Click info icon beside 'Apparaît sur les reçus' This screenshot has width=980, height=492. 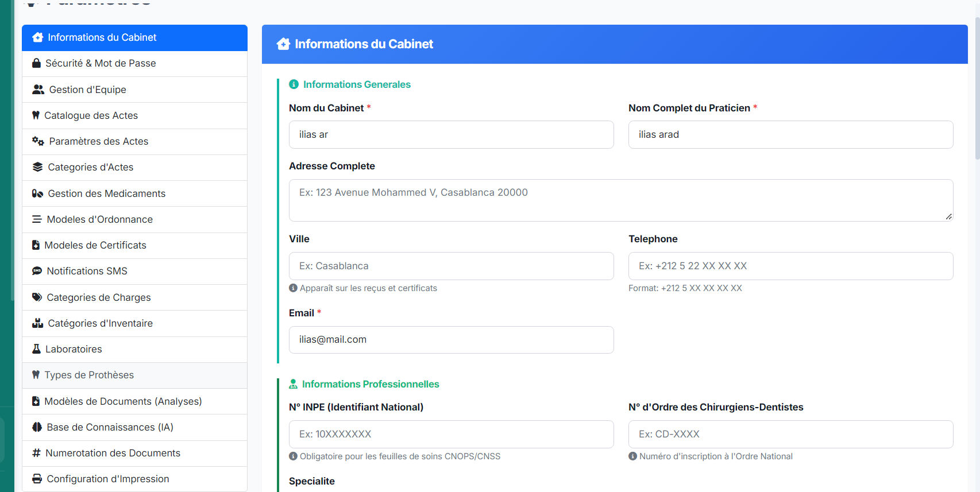293,288
